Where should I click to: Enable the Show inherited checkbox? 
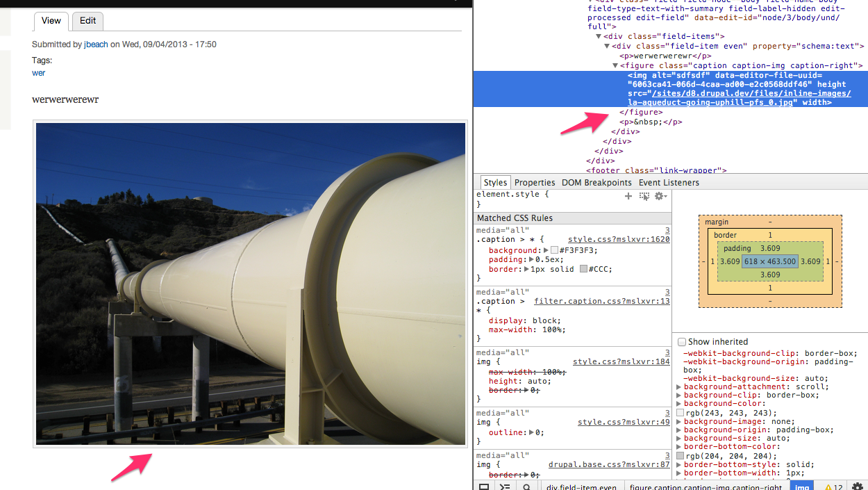(x=682, y=342)
